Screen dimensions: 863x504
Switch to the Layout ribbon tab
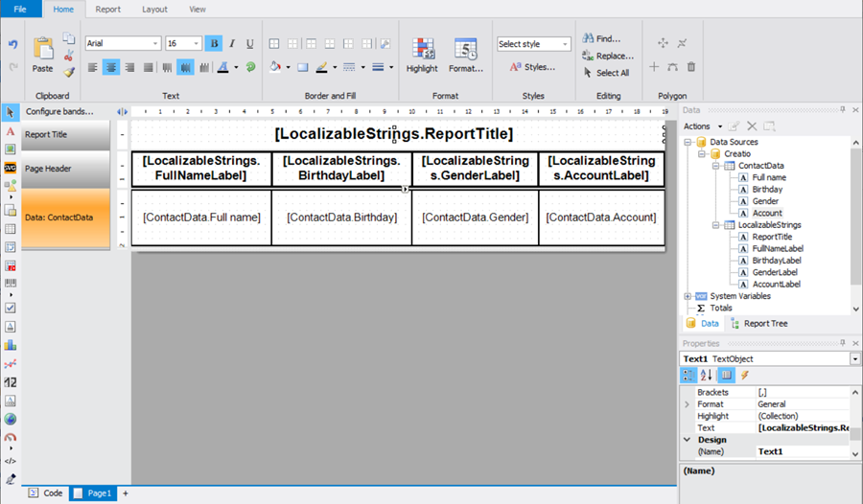(154, 10)
